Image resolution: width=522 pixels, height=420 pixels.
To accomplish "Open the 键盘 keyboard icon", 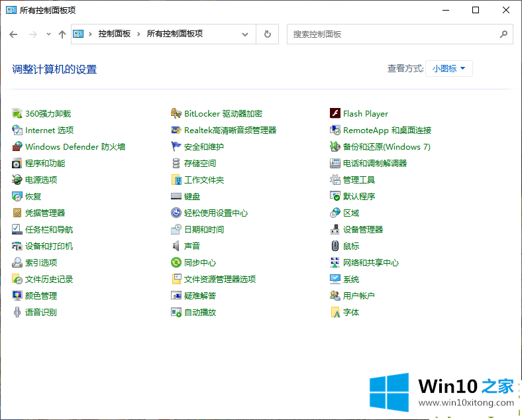I will coord(176,196).
